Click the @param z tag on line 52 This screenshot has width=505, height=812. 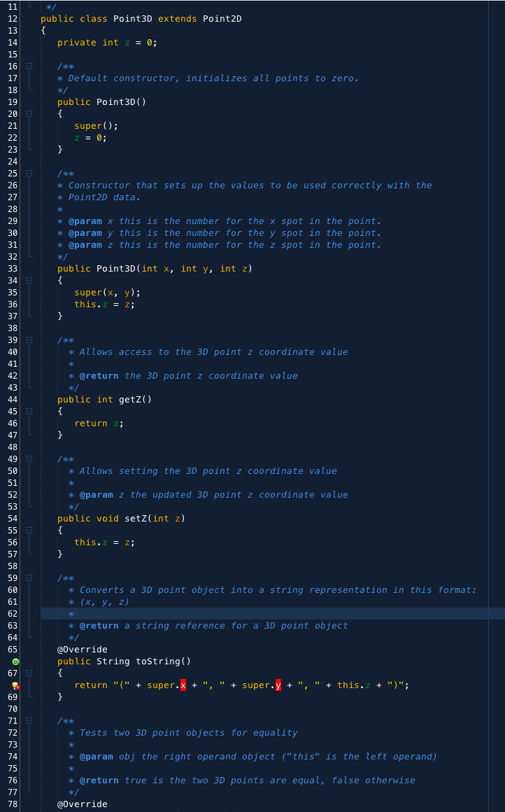97,495
